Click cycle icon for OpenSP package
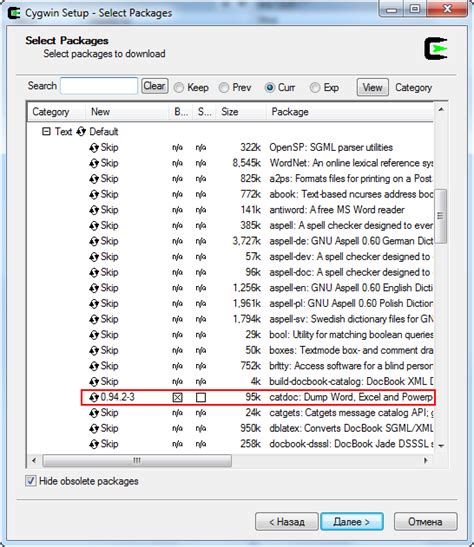Viewport: 474px width, 547px height. pyautogui.click(x=94, y=148)
